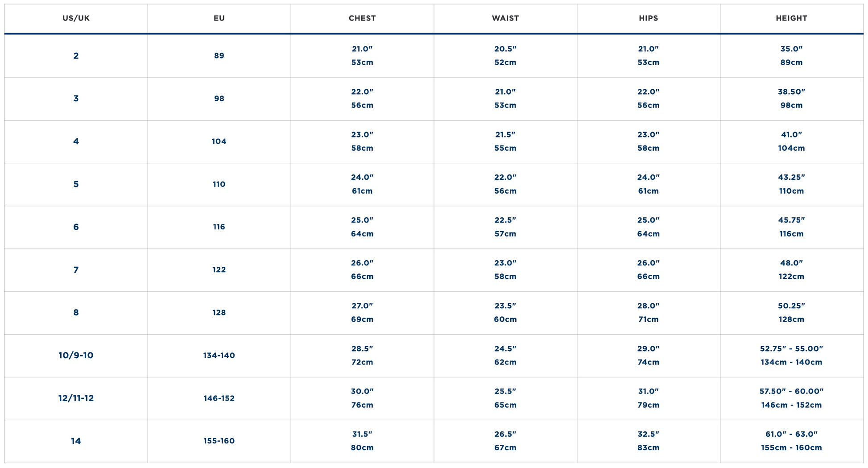868x468 pixels.
Task: Select the 32.5" 83cm hips cell
Action: [x=649, y=441]
